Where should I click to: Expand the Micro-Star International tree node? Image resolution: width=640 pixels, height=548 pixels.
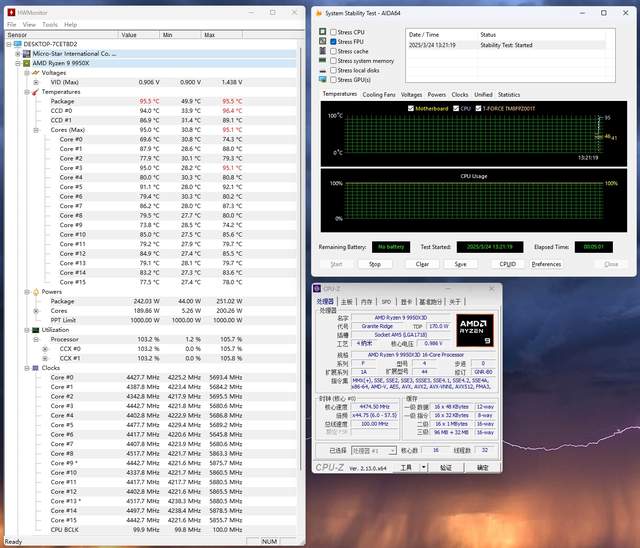19,53
